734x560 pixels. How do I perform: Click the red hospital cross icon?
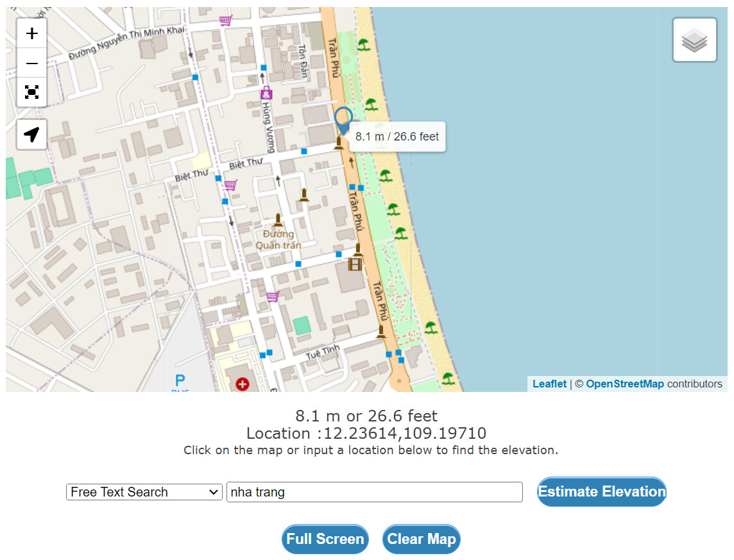coord(243,384)
